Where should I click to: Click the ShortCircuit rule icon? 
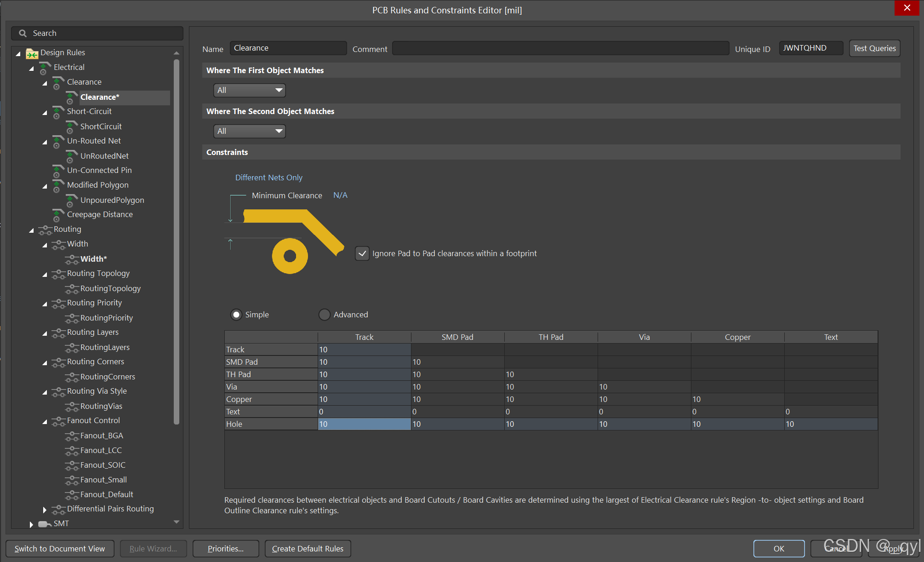[x=71, y=126]
